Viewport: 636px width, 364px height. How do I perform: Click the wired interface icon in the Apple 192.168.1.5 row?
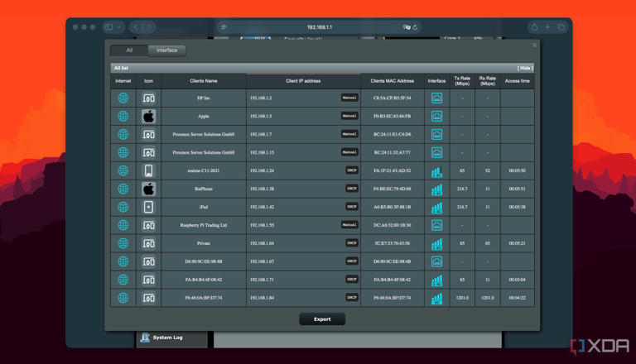tap(436, 116)
